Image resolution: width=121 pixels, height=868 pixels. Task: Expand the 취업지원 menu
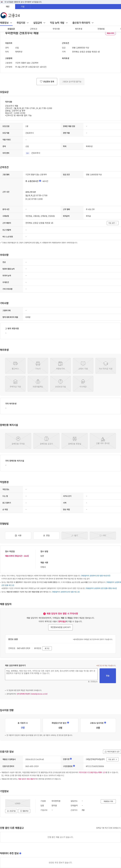point(23,23)
